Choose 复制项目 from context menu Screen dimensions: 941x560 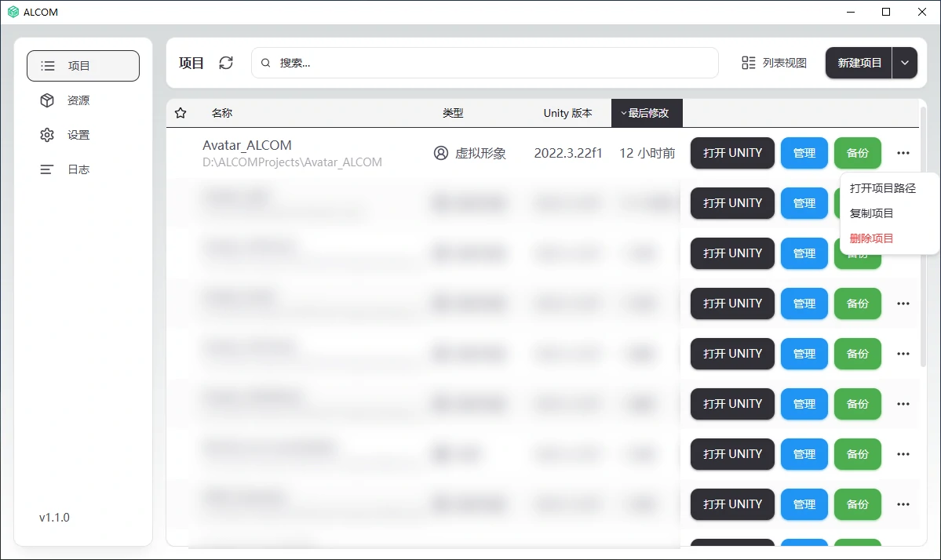(871, 213)
